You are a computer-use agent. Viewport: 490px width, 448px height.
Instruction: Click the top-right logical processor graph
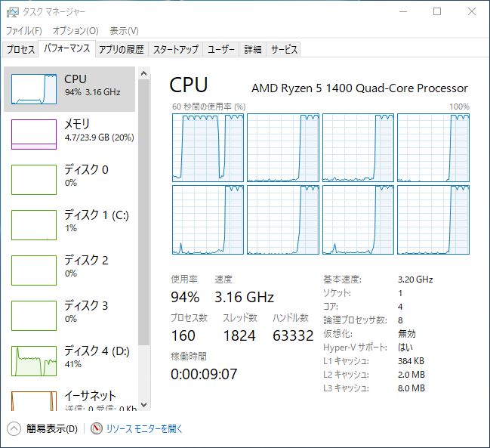pos(433,147)
